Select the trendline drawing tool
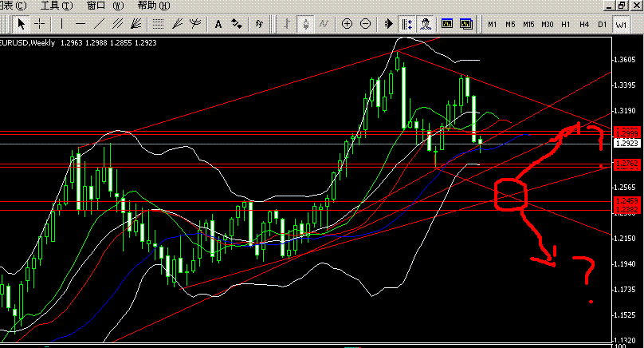 [99, 24]
